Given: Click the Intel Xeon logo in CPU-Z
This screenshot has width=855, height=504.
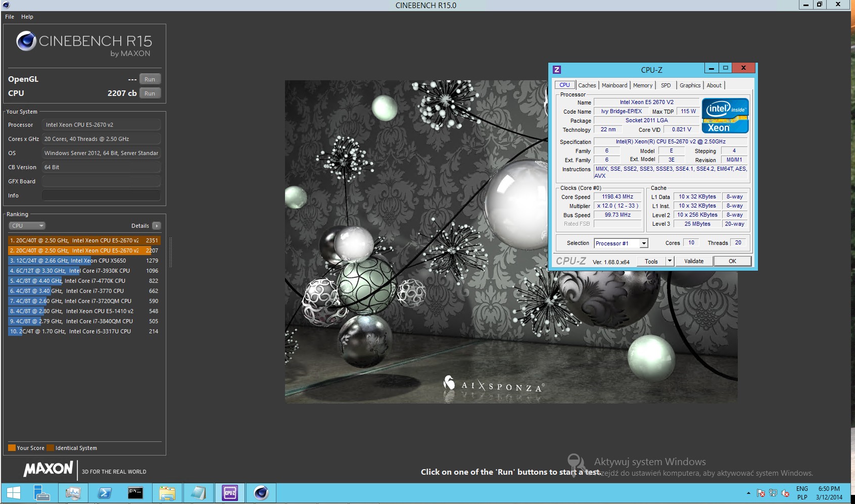Looking at the screenshot, I should point(725,116).
